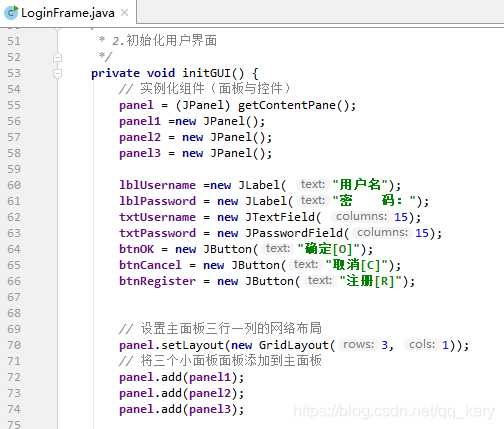Screen dimensions: 504x429
Task: Click the 'columns:' hint on line 62
Action: (361, 217)
